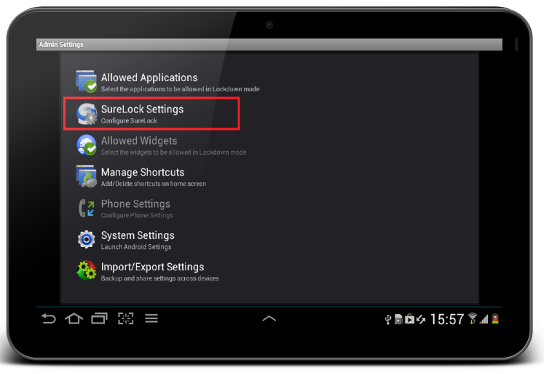Click the battery status icon

point(495,319)
